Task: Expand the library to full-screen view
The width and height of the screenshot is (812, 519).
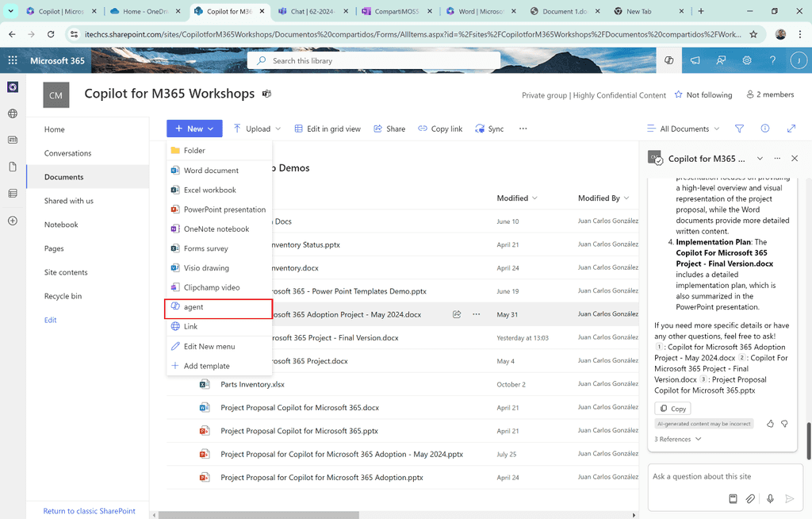Action: pos(791,129)
